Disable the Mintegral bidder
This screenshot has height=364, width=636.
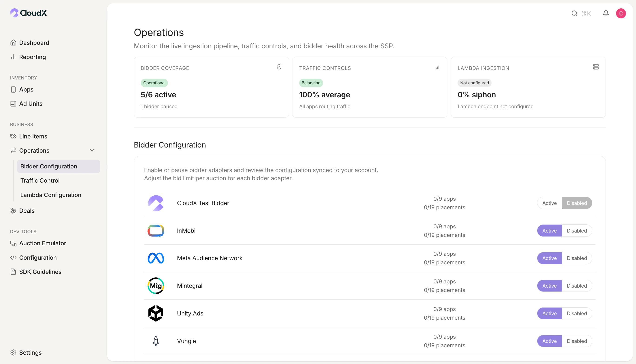(x=577, y=286)
